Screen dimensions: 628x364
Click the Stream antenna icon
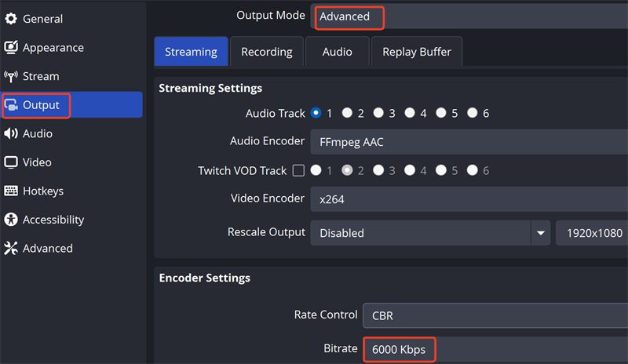(x=11, y=77)
